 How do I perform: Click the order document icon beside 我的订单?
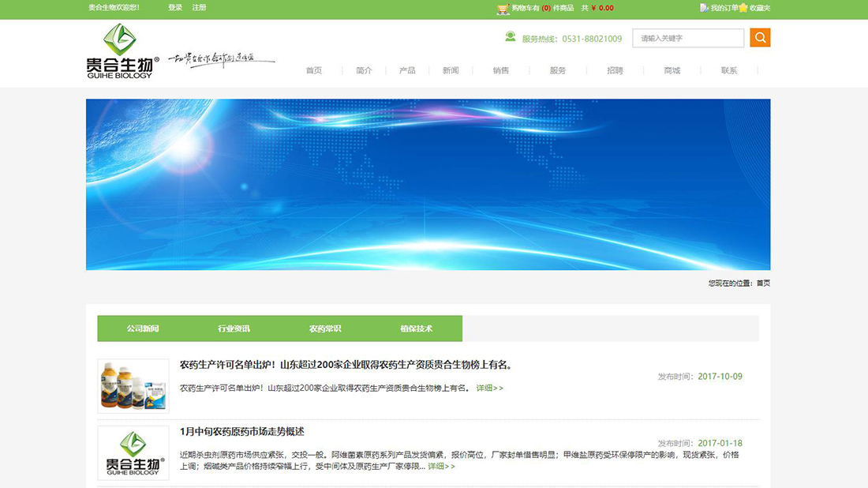coord(705,8)
